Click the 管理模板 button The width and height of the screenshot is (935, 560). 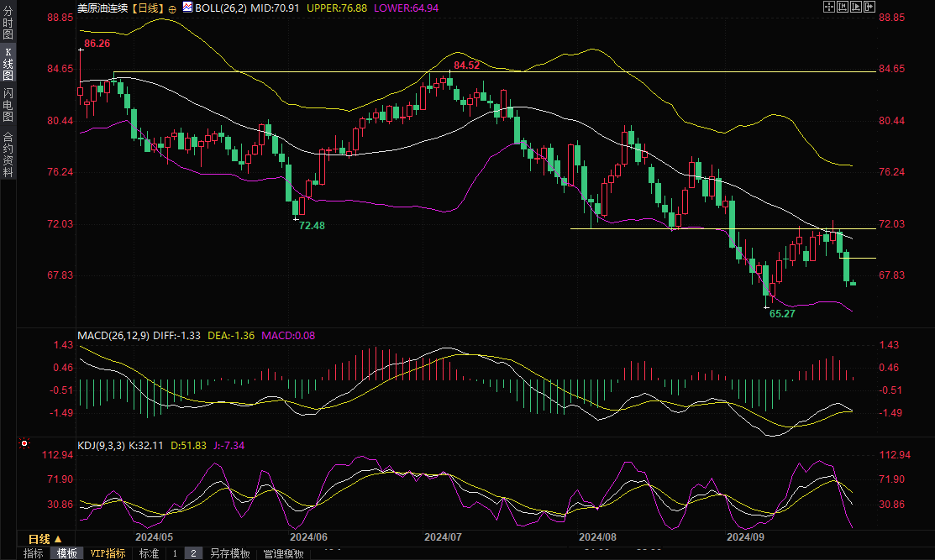283,553
